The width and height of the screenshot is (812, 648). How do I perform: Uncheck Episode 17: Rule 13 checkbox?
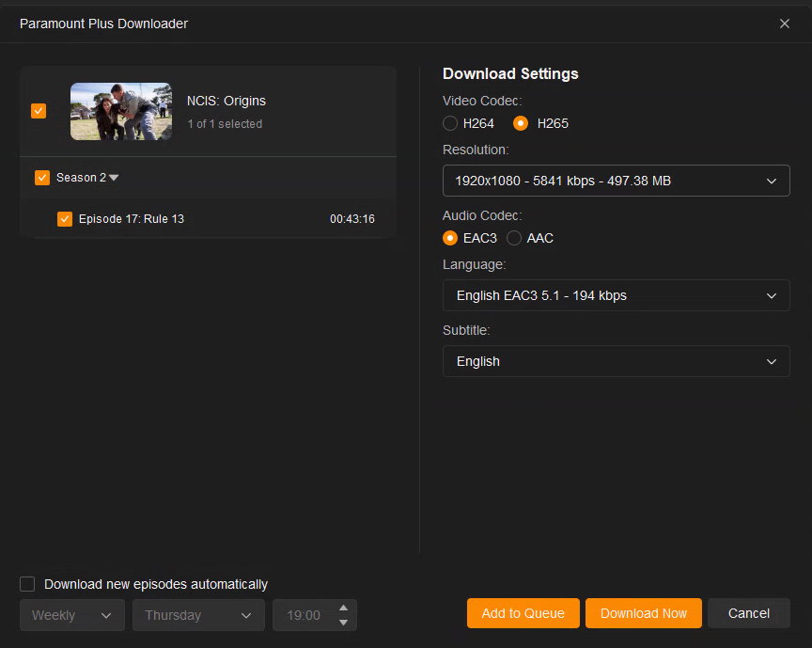click(65, 219)
